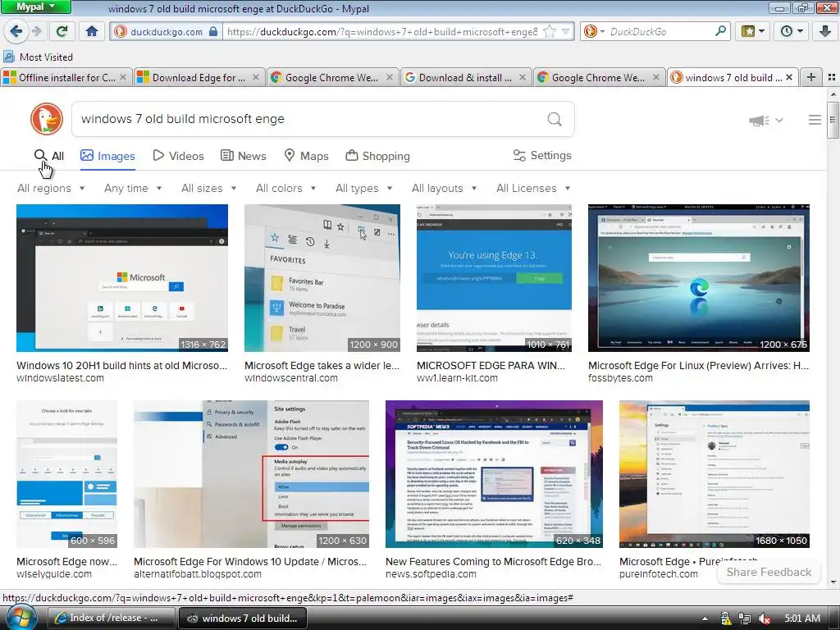The width and height of the screenshot is (840, 630).
Task: Open the Windows 10 20H1 build image
Action: 122,278
